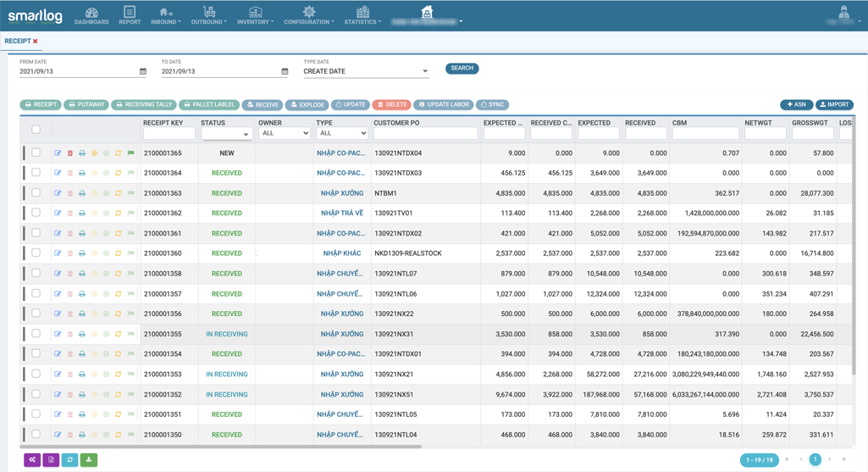Click the green download button below table

click(89, 459)
